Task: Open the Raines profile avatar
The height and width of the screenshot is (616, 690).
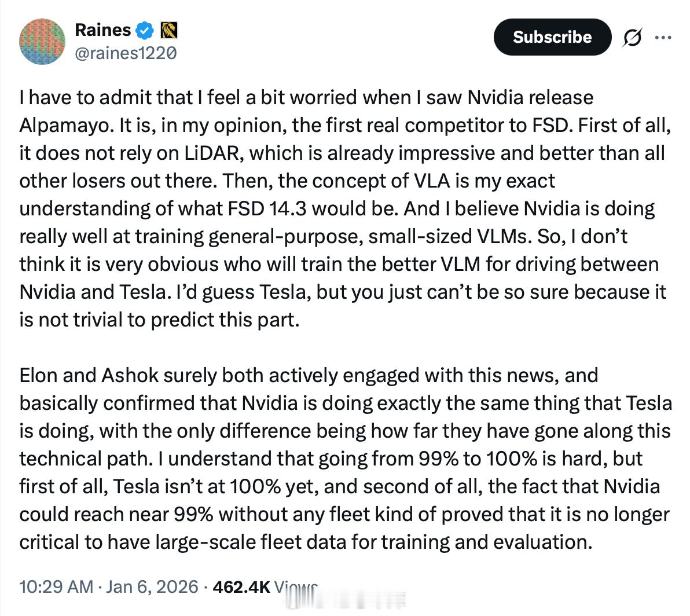Action: tap(42, 41)
